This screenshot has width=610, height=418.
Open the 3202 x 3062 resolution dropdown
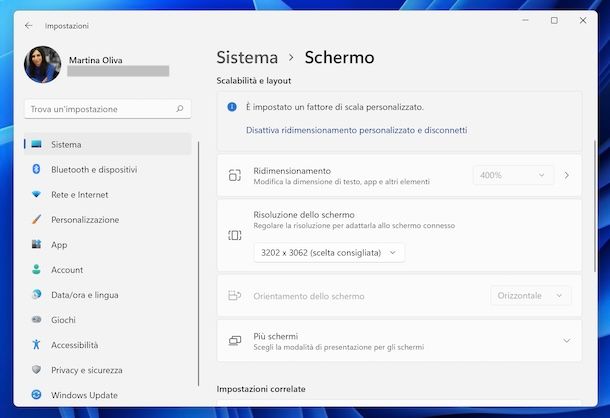pos(328,253)
